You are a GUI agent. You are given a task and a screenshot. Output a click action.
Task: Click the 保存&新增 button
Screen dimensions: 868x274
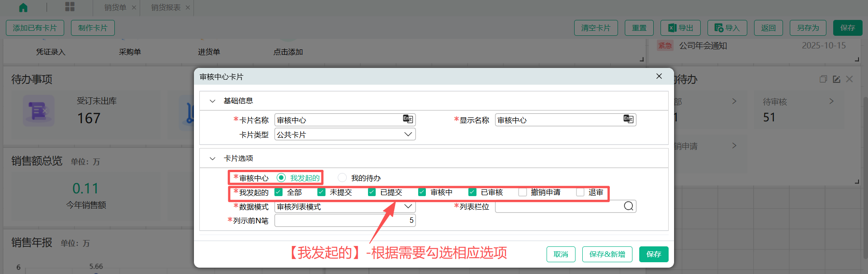[x=607, y=254]
